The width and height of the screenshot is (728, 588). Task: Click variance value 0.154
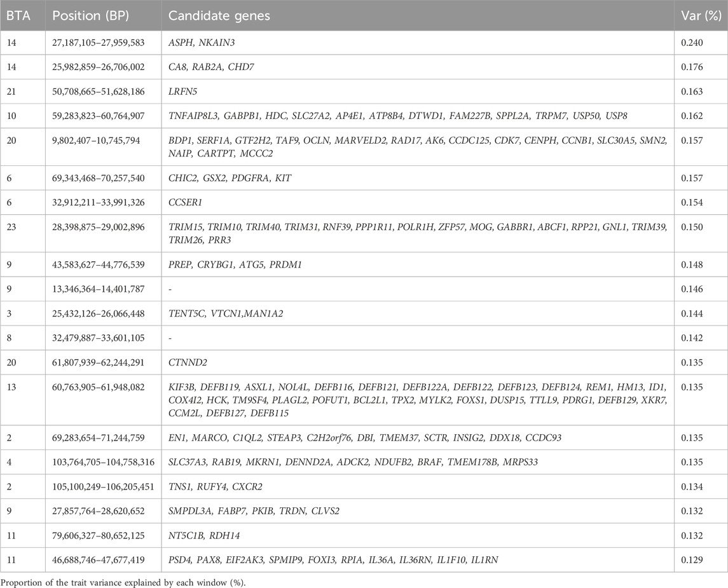[692, 202]
